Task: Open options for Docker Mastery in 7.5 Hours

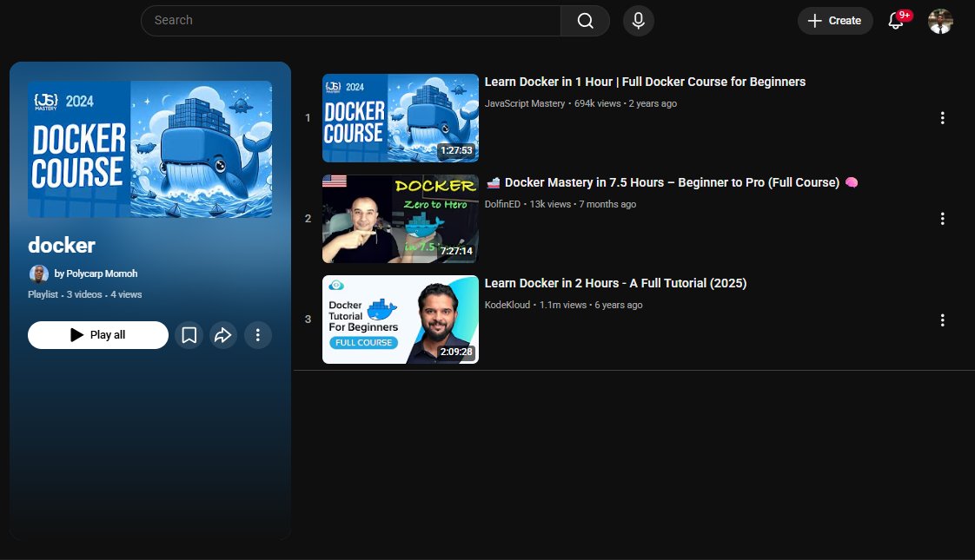Action: [942, 219]
